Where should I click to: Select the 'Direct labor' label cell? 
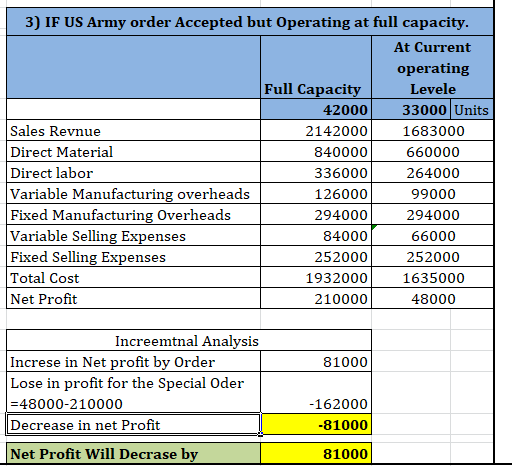(133, 172)
